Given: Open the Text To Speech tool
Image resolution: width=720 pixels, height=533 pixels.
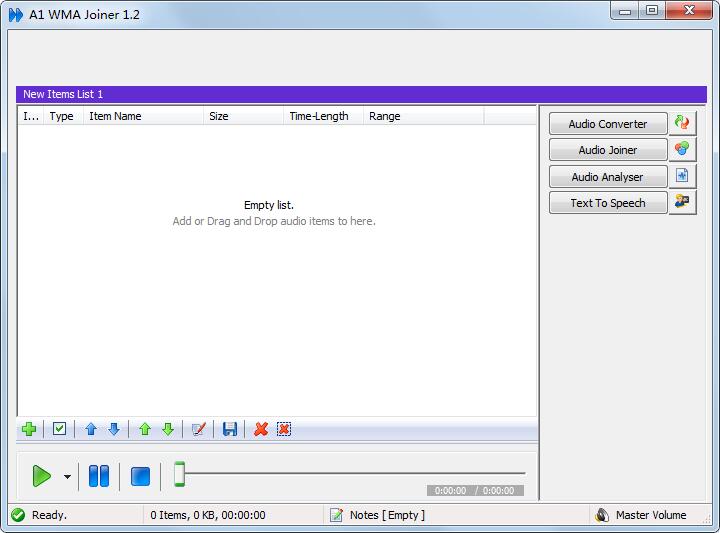Looking at the screenshot, I should pos(608,203).
